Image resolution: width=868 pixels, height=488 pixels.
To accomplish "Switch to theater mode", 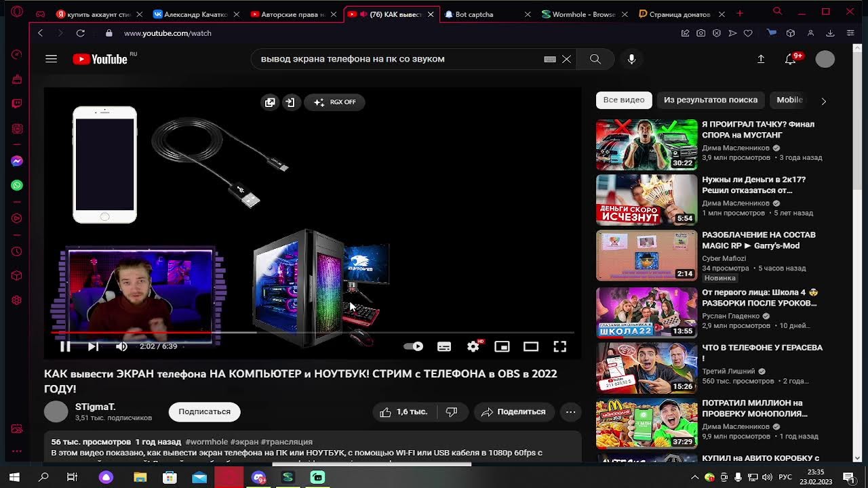I will tap(531, 346).
